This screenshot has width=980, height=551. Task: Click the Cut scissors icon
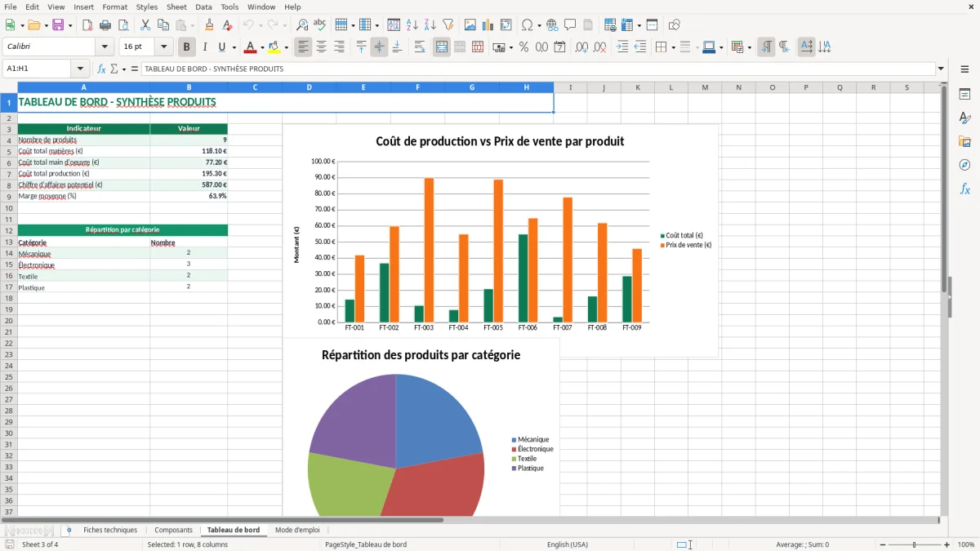pyautogui.click(x=145, y=25)
